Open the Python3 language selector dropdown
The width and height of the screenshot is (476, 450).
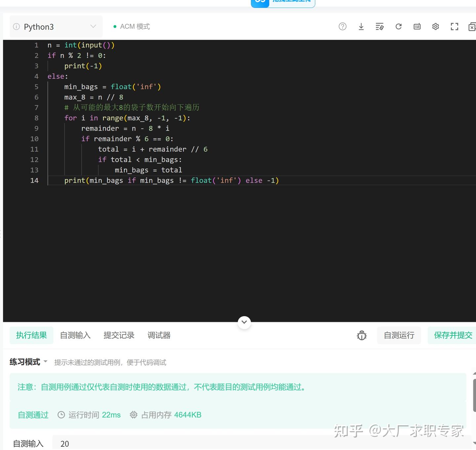coord(93,26)
